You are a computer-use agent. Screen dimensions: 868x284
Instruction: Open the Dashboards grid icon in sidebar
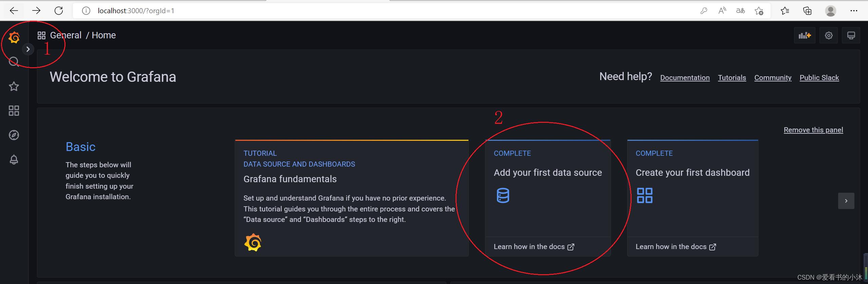14,111
